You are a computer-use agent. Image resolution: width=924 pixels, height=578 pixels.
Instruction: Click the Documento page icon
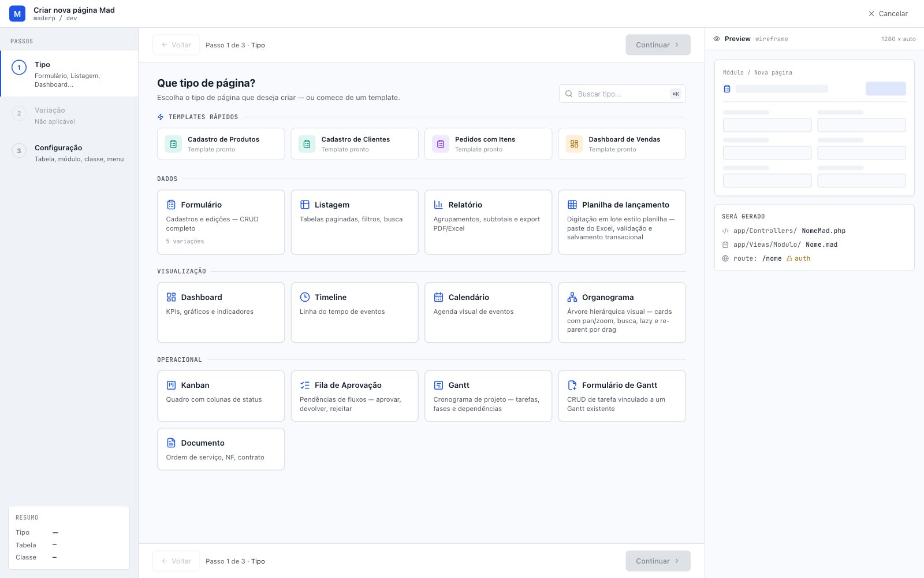click(171, 443)
